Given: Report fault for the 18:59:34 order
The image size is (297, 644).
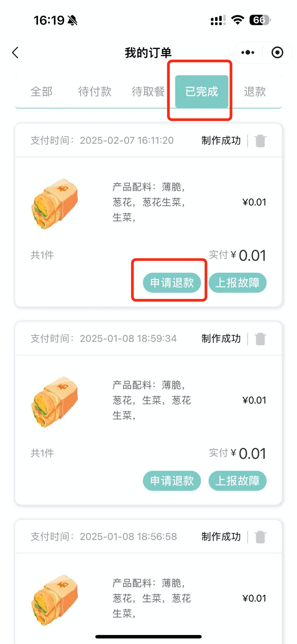Looking at the screenshot, I should click(237, 481).
